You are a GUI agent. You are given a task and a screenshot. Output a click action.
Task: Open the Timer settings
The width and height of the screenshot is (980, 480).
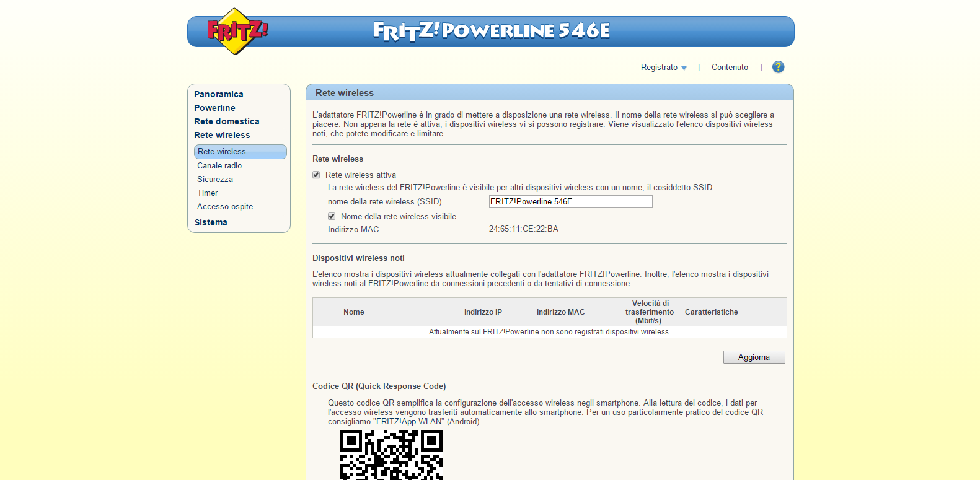tap(208, 193)
